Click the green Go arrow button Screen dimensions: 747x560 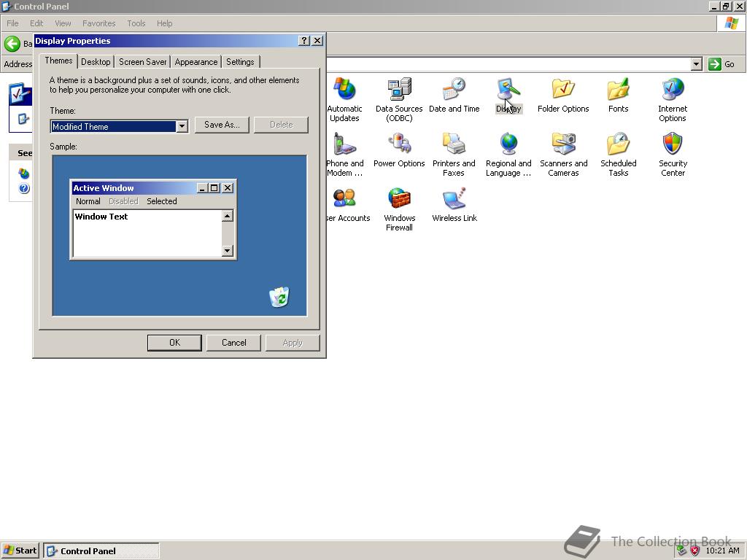pyautogui.click(x=715, y=64)
